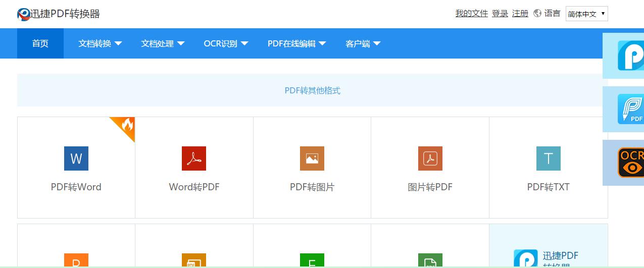Click the 迅捷PDF转换器 promo card icon

coord(526,259)
